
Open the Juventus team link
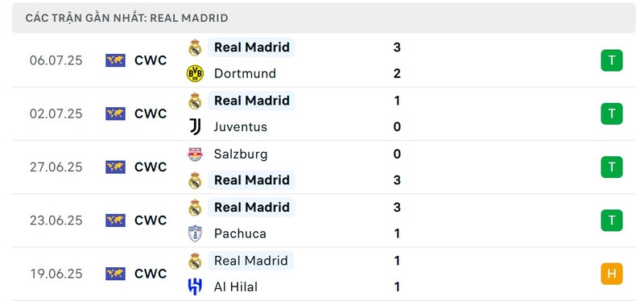pos(240,127)
